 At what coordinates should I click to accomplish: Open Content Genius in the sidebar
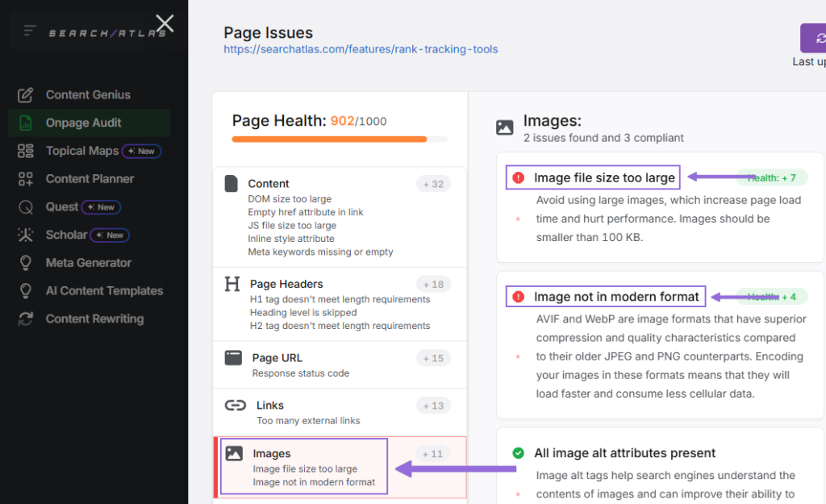pos(88,95)
